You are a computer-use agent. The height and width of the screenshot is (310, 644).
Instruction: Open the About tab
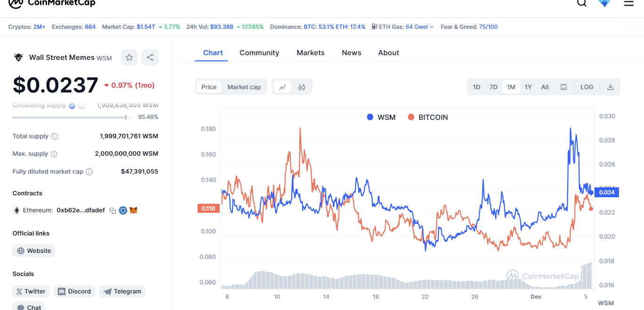tap(388, 53)
